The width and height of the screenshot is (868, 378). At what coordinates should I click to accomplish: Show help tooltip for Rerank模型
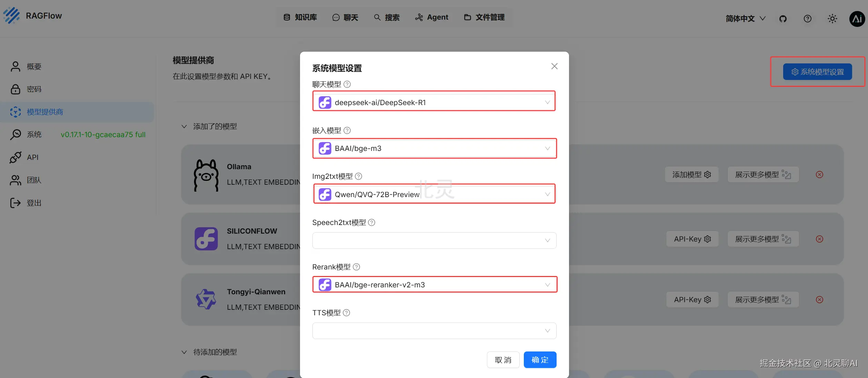[x=357, y=267]
